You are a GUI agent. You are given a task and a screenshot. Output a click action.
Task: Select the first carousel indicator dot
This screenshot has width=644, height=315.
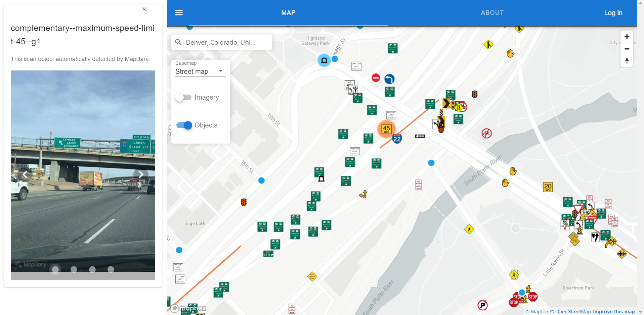click(x=55, y=269)
